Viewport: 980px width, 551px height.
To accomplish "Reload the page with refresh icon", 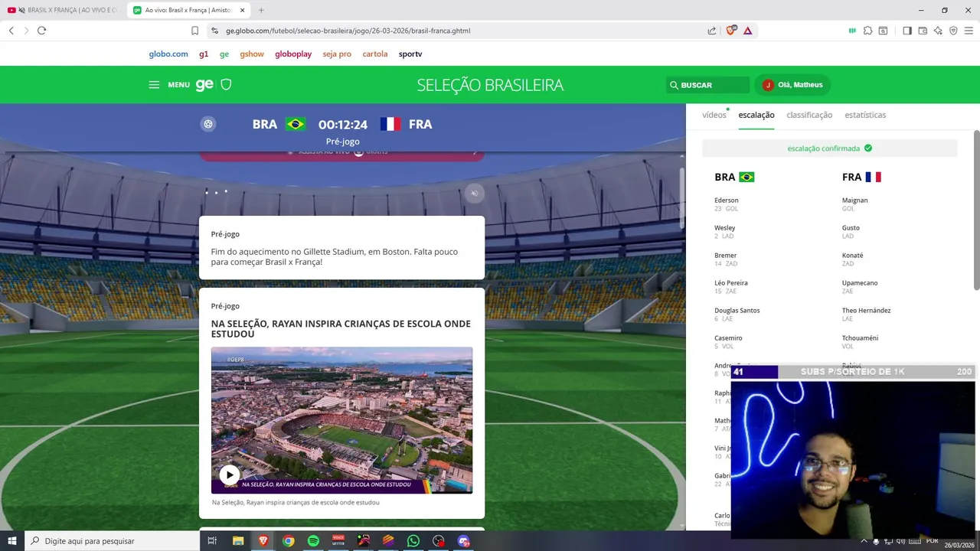I will pyautogui.click(x=41, y=31).
